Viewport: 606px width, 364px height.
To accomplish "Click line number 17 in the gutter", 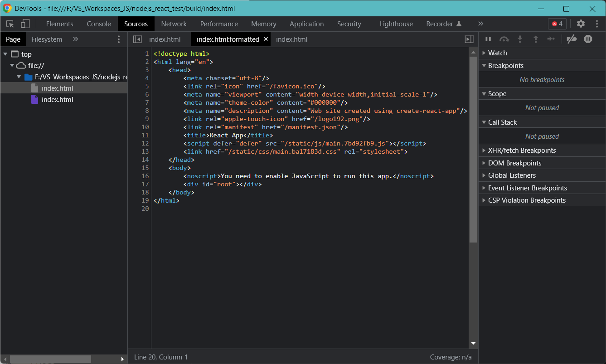I will click(145, 184).
